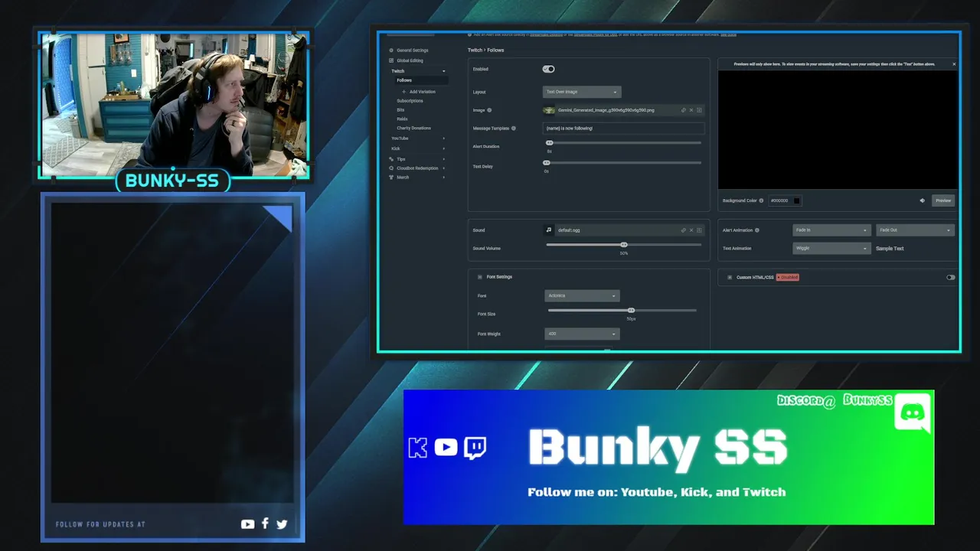Image resolution: width=980 pixels, height=551 pixels.
Task: Collapse the Twitch section arrow in sidebar
Action: (443, 71)
